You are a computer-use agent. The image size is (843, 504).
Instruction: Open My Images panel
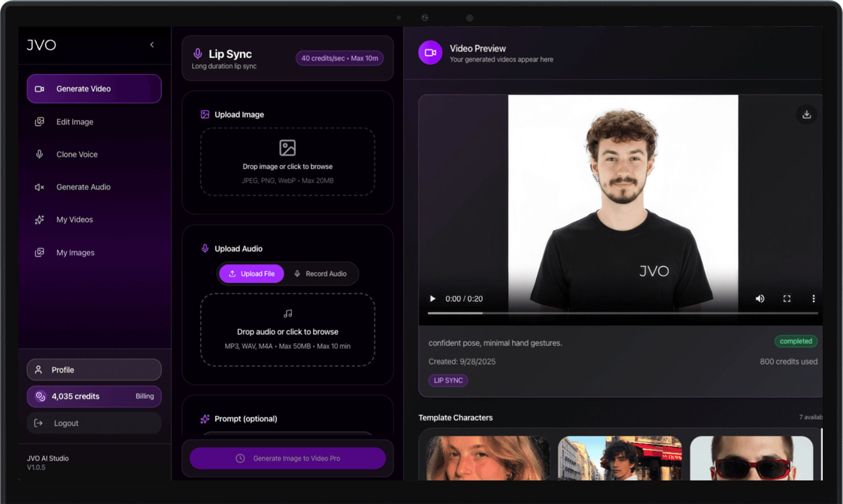tap(75, 252)
